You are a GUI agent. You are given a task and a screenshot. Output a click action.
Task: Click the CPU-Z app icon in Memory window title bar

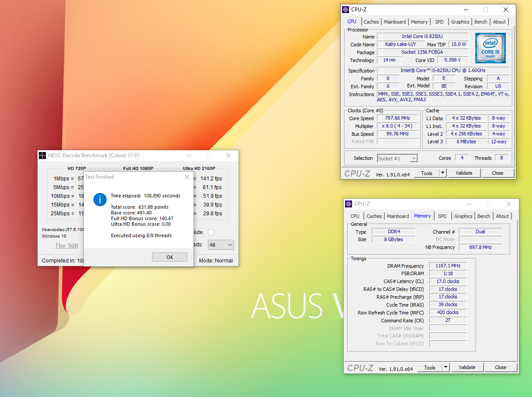click(349, 204)
